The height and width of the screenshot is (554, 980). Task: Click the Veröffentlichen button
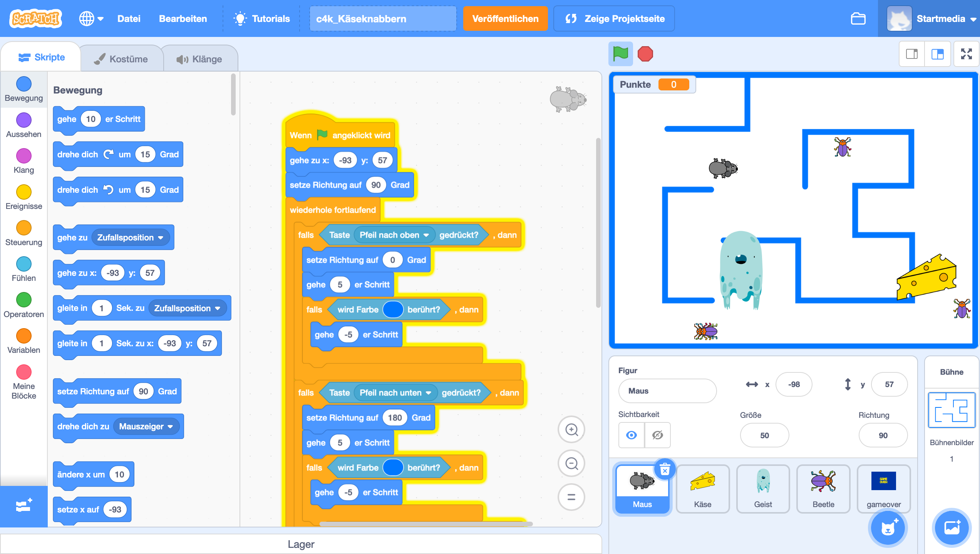(x=505, y=18)
